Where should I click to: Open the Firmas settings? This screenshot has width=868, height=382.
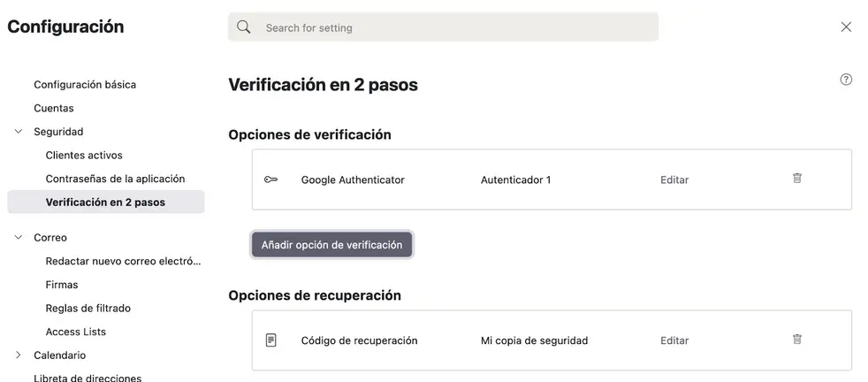[x=62, y=285]
